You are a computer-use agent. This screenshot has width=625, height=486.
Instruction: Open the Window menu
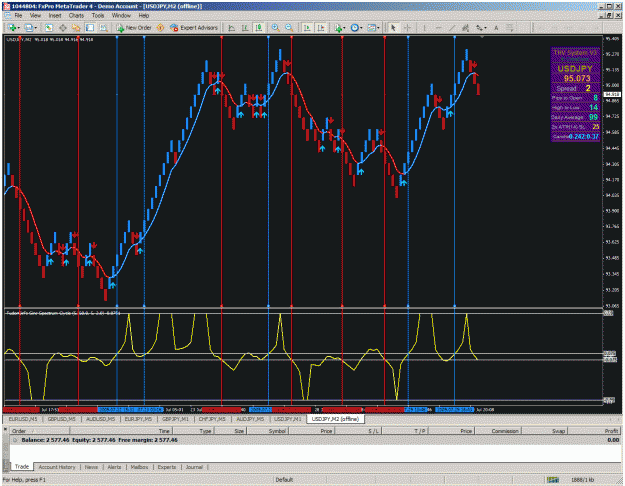coord(121,16)
